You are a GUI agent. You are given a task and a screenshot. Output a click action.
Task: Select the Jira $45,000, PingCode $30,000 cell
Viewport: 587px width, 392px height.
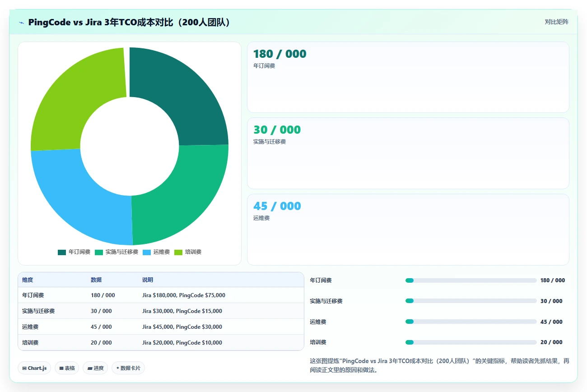pos(182,327)
